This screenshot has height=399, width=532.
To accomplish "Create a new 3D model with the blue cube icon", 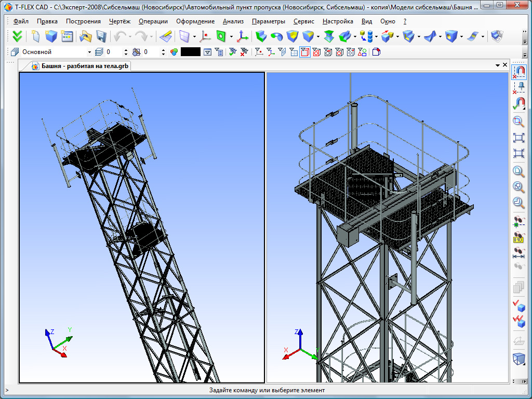I will pos(51,36).
